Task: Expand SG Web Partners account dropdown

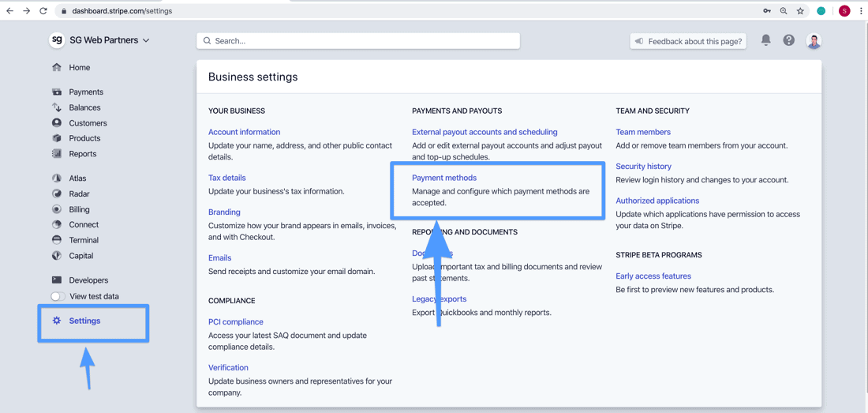Action: click(109, 40)
